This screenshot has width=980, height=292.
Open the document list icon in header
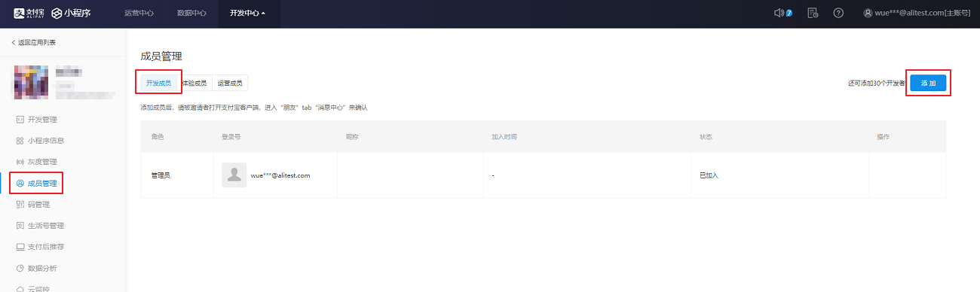tap(813, 14)
